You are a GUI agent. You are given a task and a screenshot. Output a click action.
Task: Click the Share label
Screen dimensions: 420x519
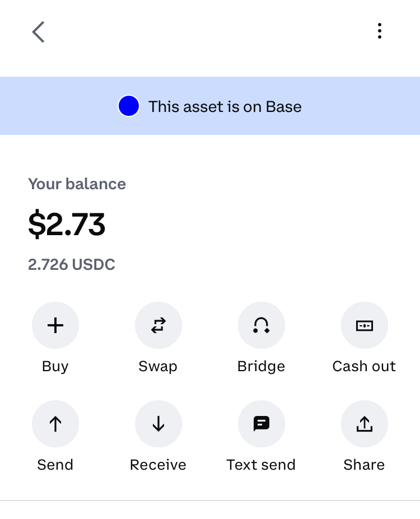(x=364, y=465)
